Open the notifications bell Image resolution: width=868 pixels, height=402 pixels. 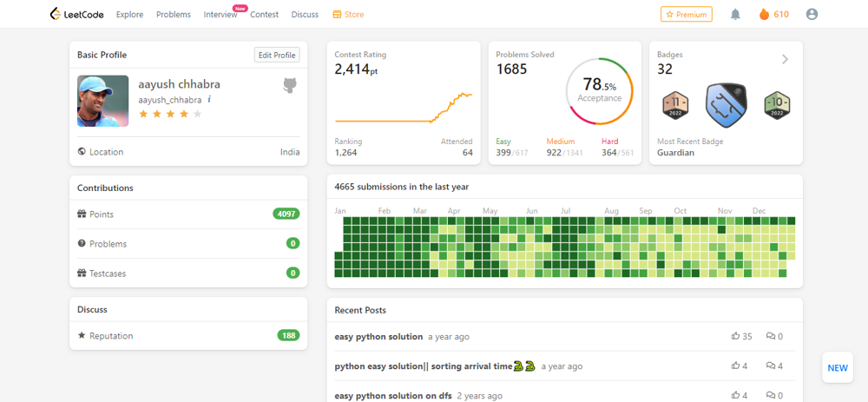[x=735, y=14]
